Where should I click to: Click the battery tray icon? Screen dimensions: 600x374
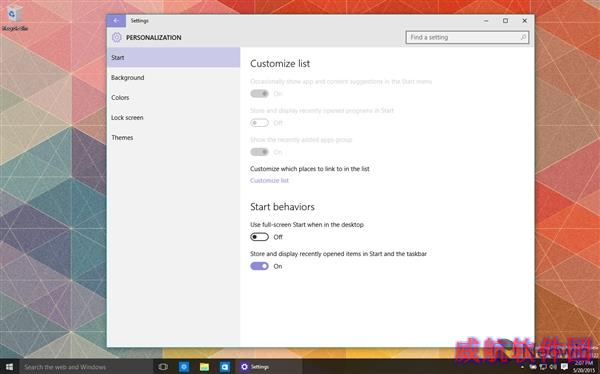(x=533, y=367)
